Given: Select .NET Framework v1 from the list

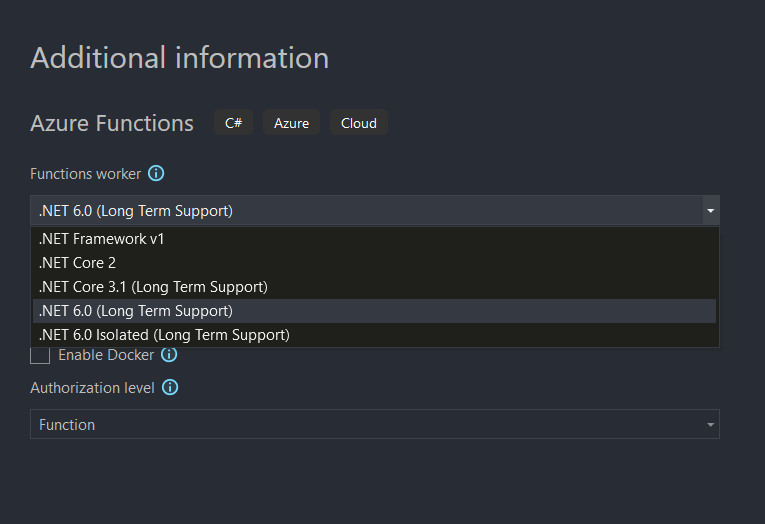Looking at the screenshot, I should 374,239.
